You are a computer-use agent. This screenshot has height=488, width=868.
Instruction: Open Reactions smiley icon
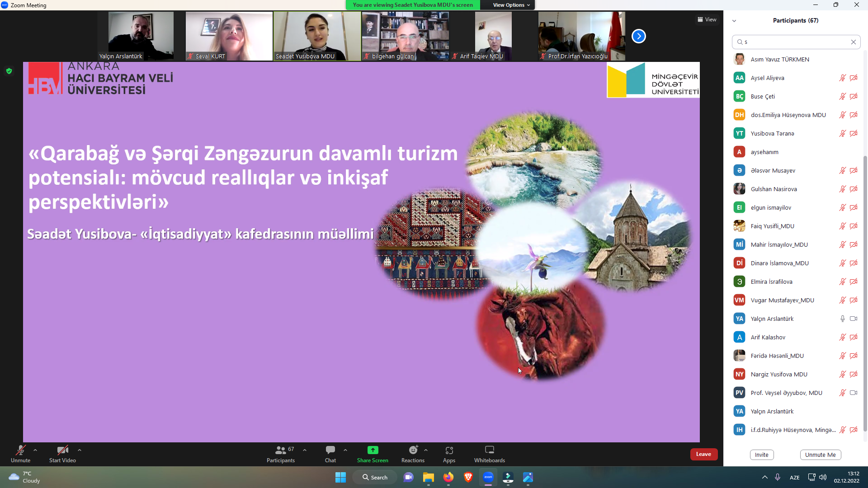click(x=413, y=450)
